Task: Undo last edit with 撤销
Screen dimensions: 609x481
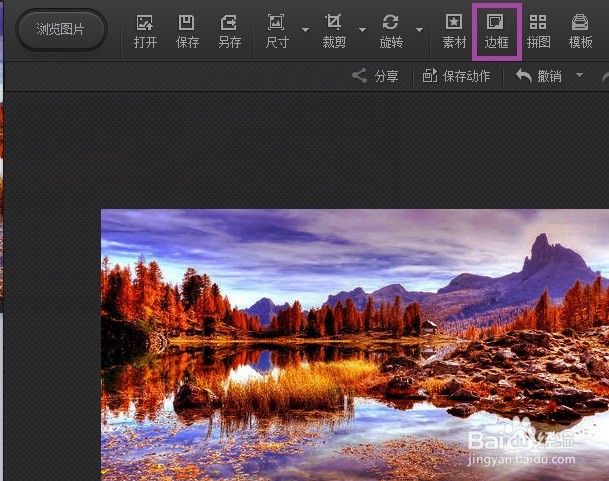Action: click(539, 76)
